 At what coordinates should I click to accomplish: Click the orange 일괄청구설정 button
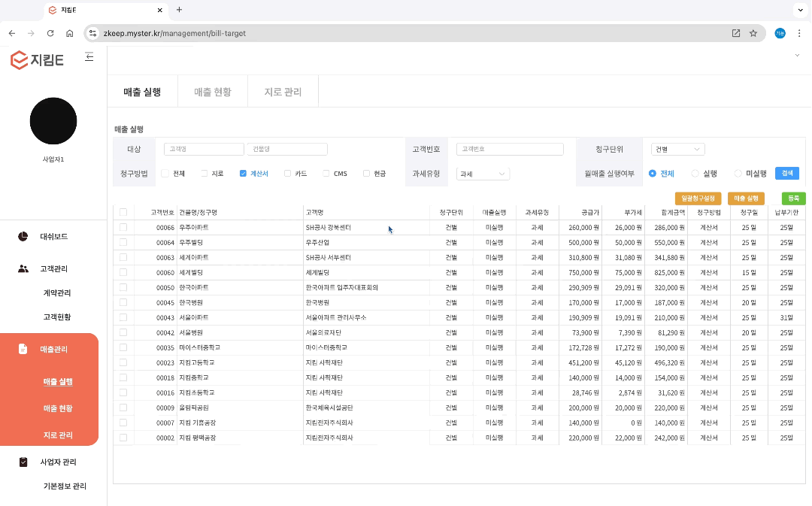[698, 198]
